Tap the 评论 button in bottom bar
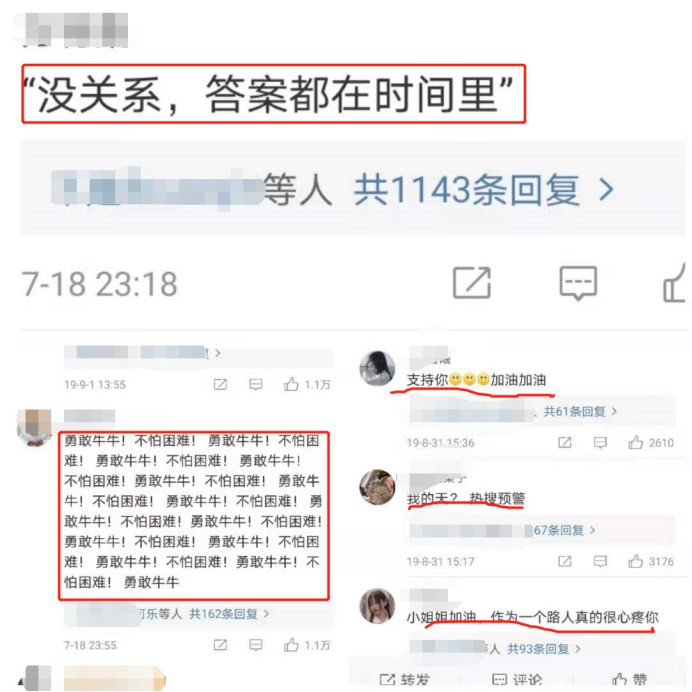Screen dimensions: 692x692 (x=516, y=680)
